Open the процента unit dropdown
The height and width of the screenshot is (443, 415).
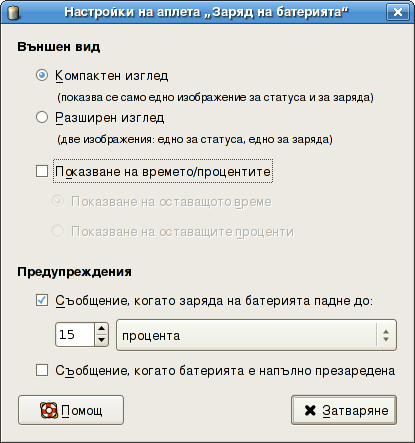coord(256,335)
